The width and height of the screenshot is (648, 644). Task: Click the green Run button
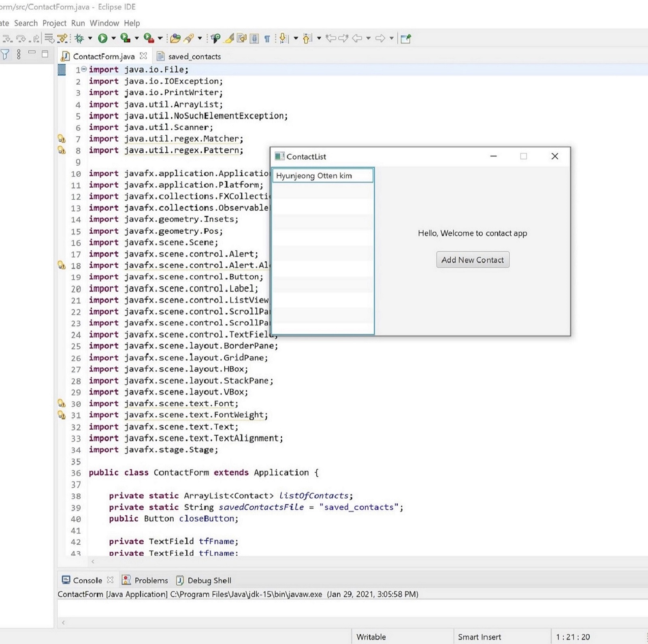click(x=103, y=38)
